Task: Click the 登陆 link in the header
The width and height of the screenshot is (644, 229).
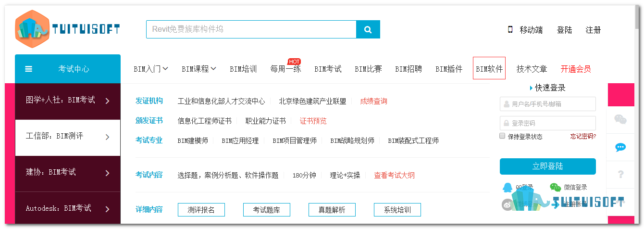Action: pyautogui.click(x=564, y=30)
